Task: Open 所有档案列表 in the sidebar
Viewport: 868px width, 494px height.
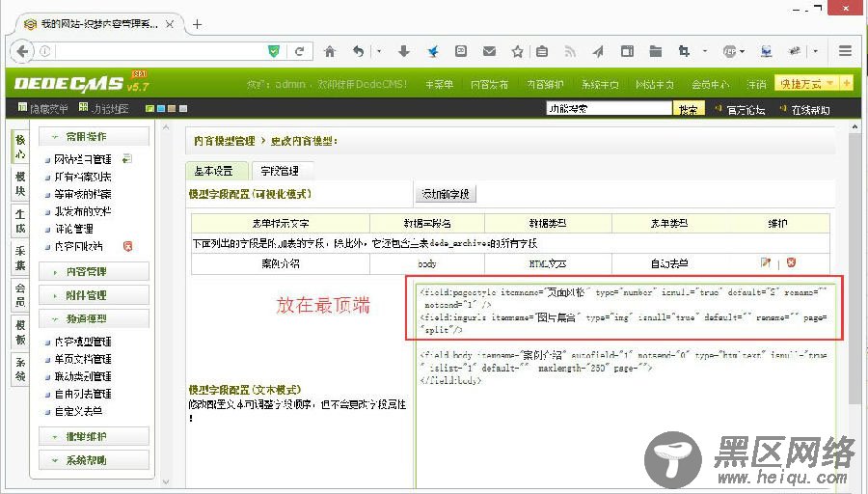Action: pos(83,177)
